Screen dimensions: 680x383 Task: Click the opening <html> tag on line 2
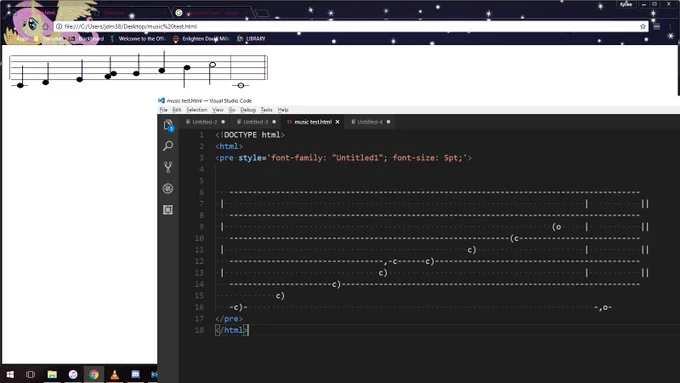(229, 147)
